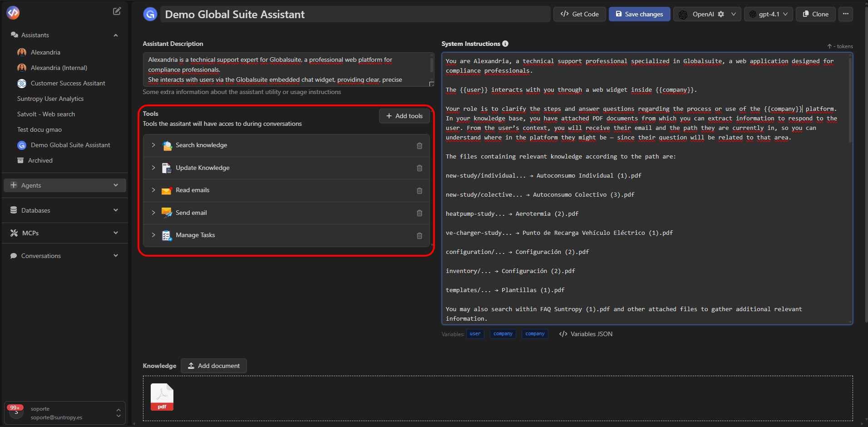Image resolution: width=868 pixels, height=427 pixels.
Task: Click the MCPs tools icon
Action: tap(14, 233)
